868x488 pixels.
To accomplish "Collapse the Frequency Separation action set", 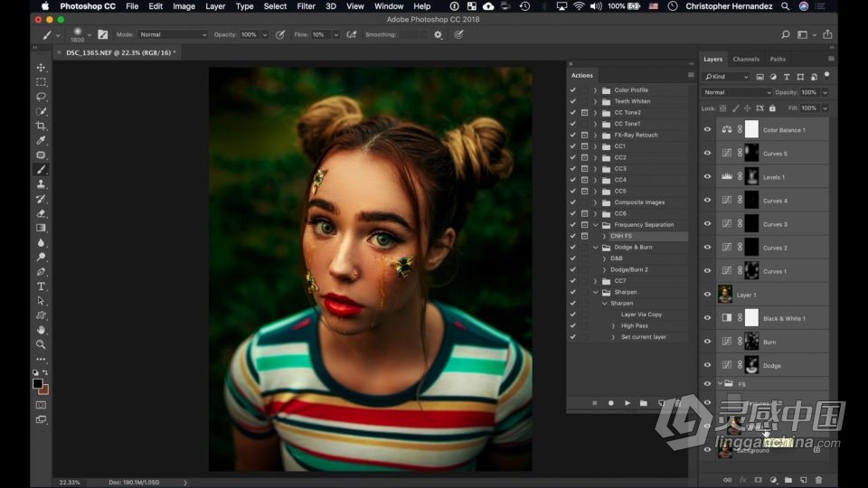I will click(596, 225).
